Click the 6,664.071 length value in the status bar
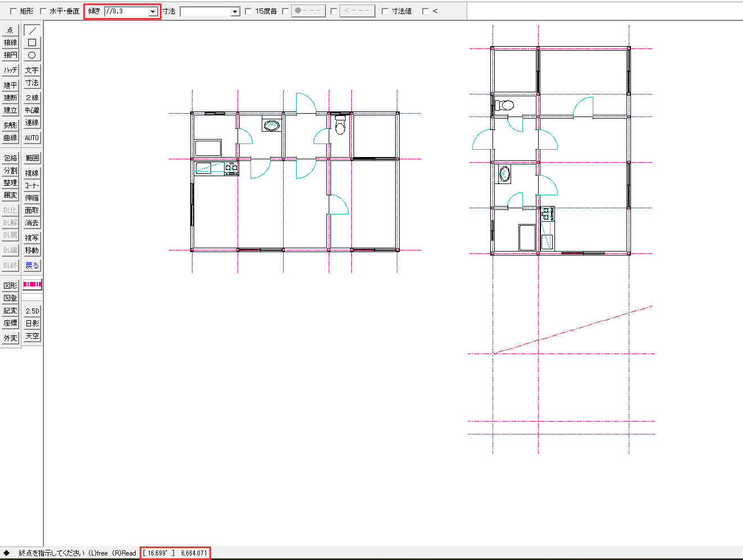The image size is (743, 560). coord(194,553)
